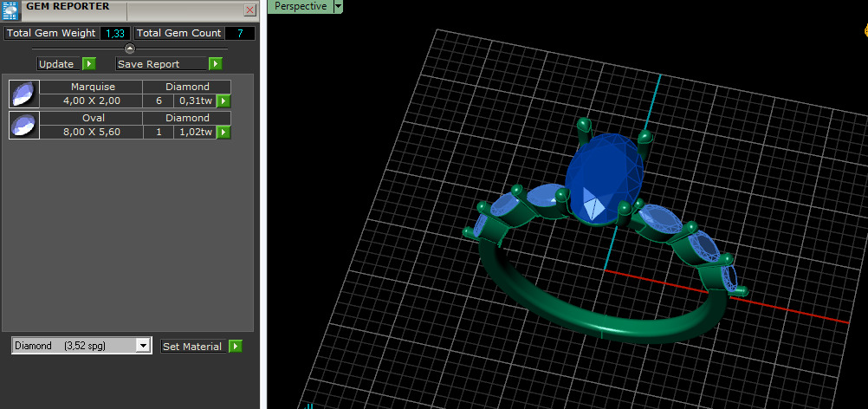Click the Total Gem Weight label

click(51, 33)
